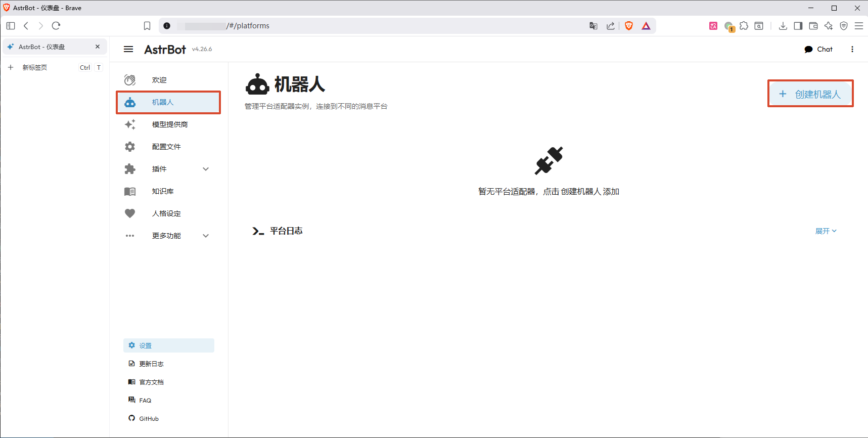Open Brave Shields lion icon
Screen dimensions: 868x438
click(629, 26)
